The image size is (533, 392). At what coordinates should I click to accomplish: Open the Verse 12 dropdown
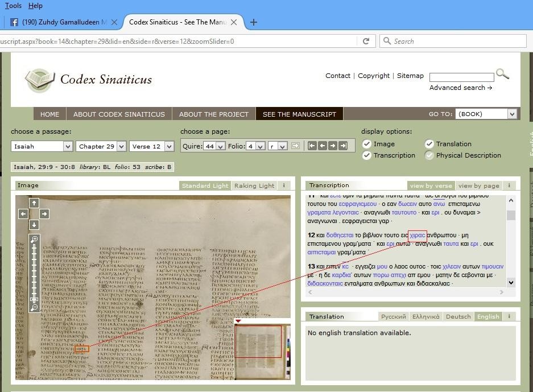(x=152, y=146)
